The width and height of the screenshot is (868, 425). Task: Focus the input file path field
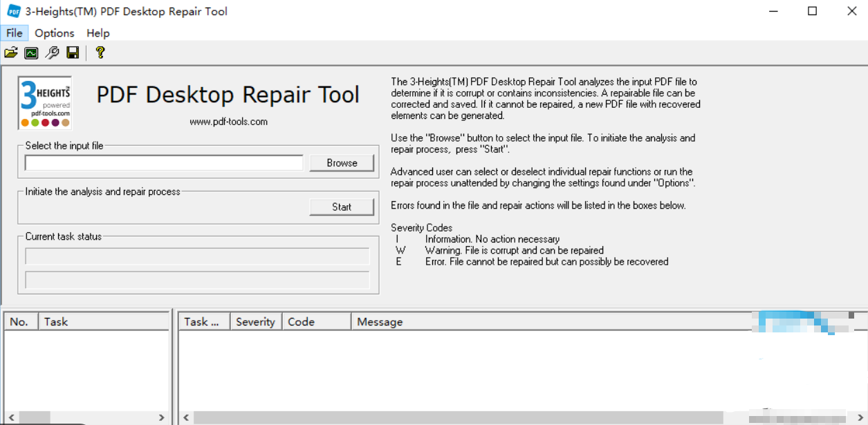pos(164,163)
